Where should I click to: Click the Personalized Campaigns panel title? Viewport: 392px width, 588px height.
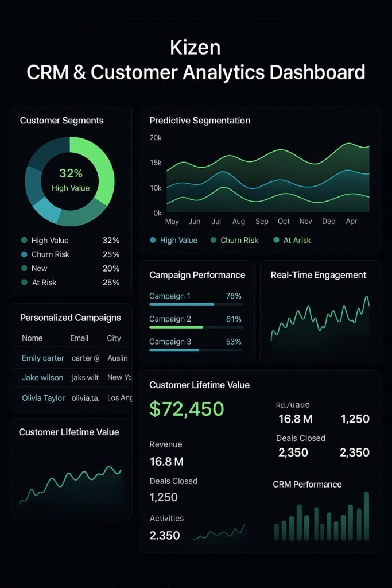(x=71, y=318)
